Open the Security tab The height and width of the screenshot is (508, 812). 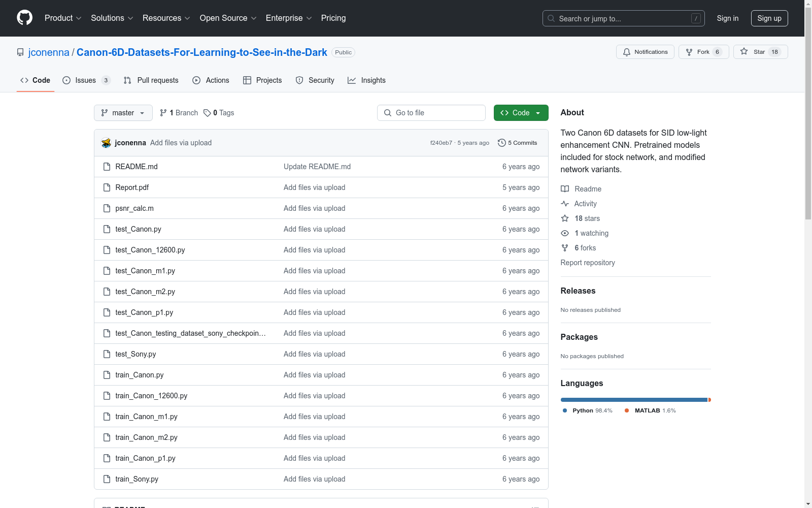(x=315, y=80)
